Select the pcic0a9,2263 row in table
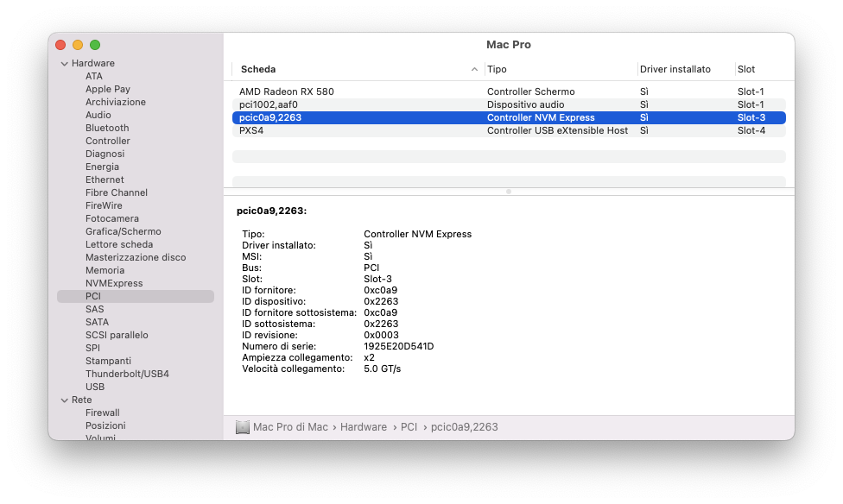The height and width of the screenshot is (504, 843). (x=509, y=117)
